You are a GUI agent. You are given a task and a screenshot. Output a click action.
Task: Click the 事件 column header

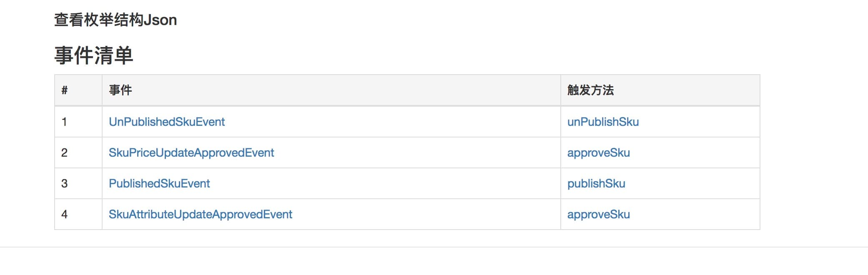[x=331, y=90]
